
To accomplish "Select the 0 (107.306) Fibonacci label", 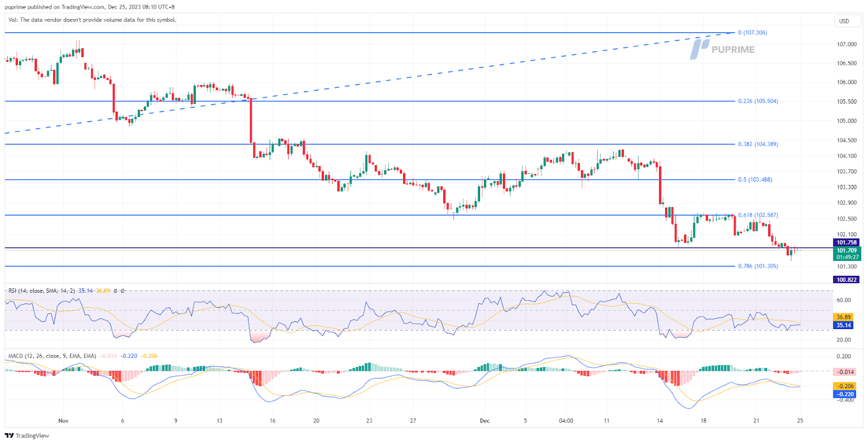I will click(x=752, y=33).
